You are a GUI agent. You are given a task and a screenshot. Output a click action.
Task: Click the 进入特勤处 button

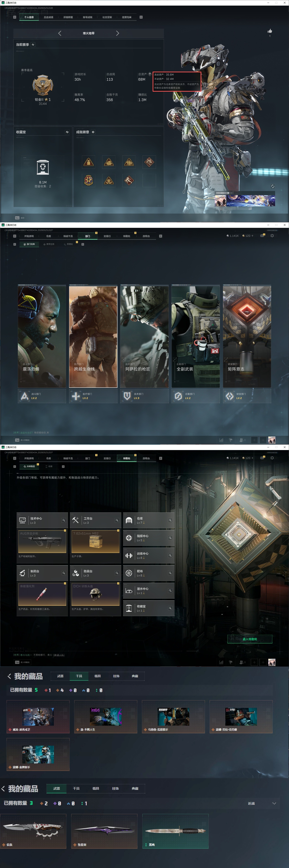pos(250,639)
